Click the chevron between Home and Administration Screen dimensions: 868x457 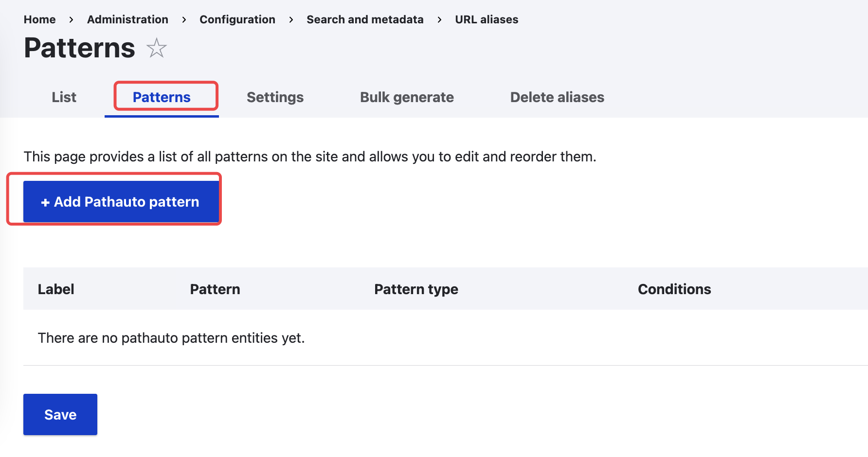pyautogui.click(x=72, y=19)
